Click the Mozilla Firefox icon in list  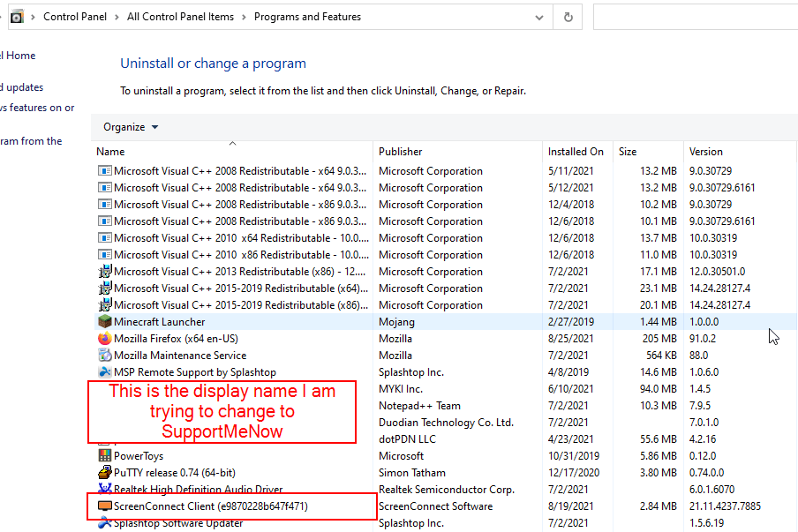click(x=105, y=338)
